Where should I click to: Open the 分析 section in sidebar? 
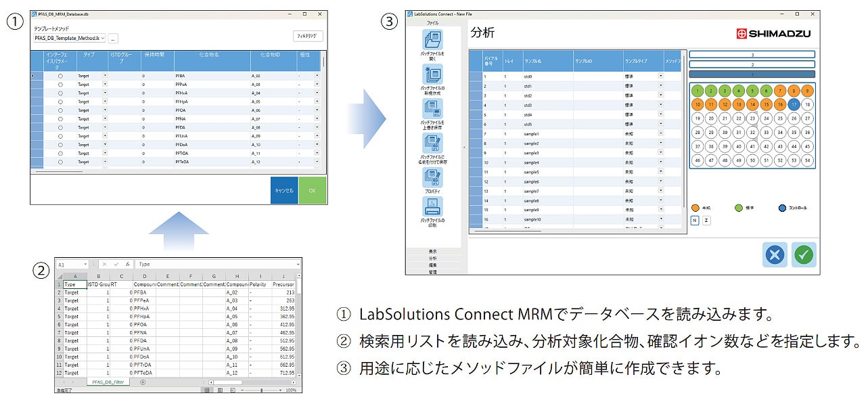click(433, 259)
